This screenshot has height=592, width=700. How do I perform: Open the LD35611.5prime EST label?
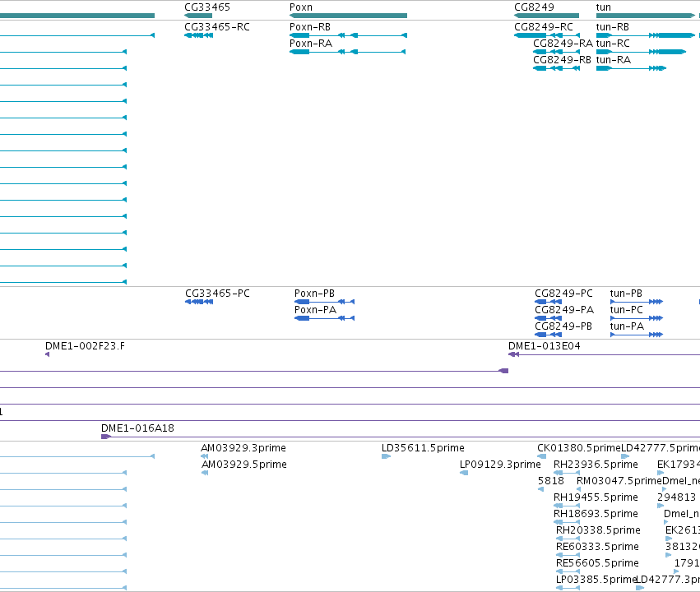[x=423, y=447]
